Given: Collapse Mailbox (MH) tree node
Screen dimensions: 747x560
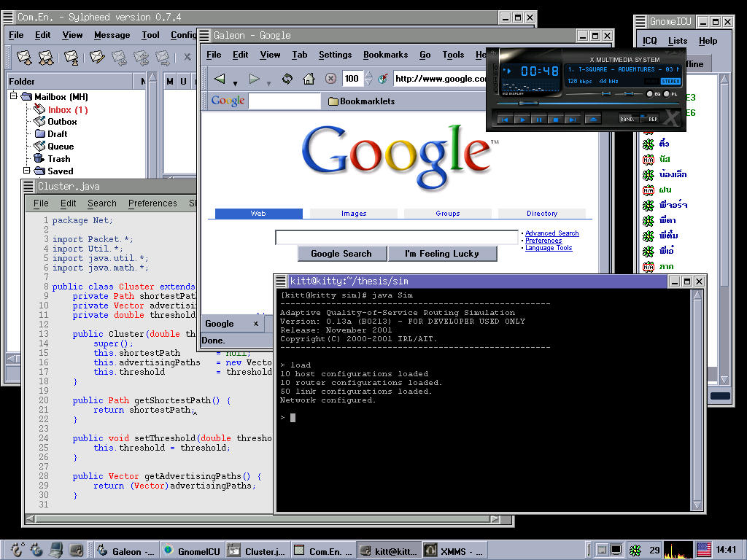Looking at the screenshot, I should pyautogui.click(x=14, y=96).
